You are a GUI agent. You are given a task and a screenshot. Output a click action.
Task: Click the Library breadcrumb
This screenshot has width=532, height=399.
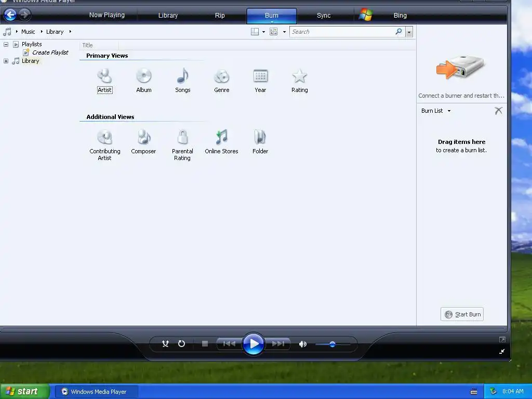click(55, 32)
